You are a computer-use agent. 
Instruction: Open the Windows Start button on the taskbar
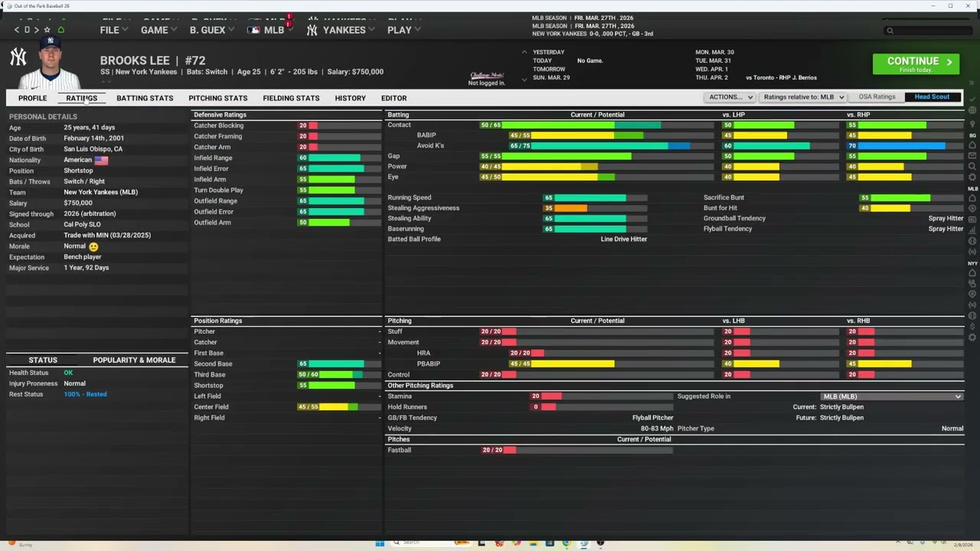click(379, 543)
